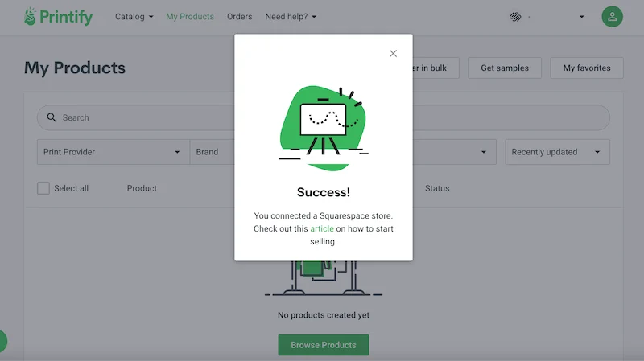The image size is (644, 361).
Task: Close the Success dialog with X
Action: [393, 53]
